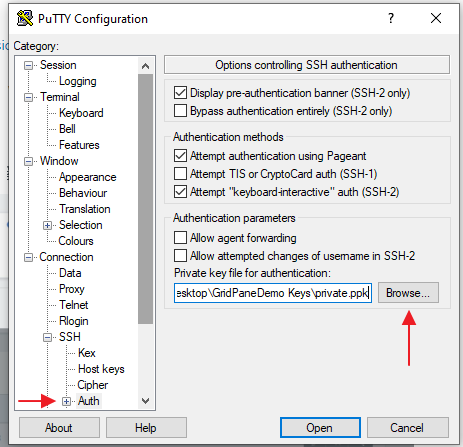Click the Cancel button
Screen dimensions: 463x447
[407, 428]
